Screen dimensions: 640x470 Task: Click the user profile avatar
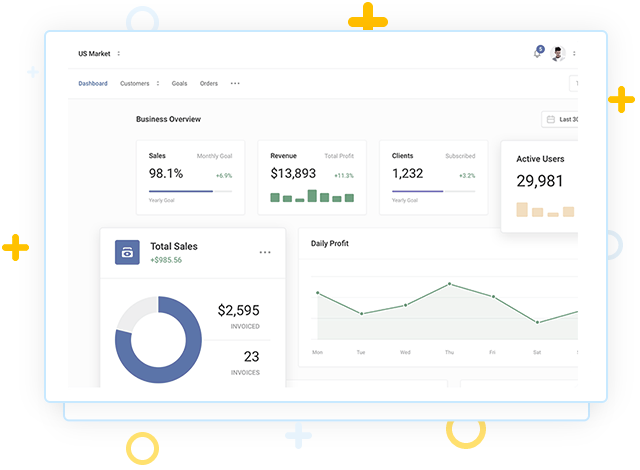click(x=558, y=53)
